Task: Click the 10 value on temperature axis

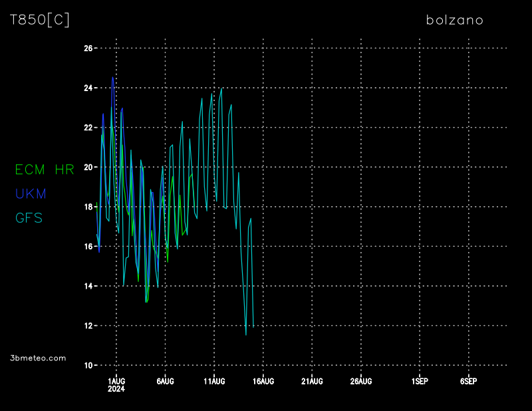Action: click(88, 365)
